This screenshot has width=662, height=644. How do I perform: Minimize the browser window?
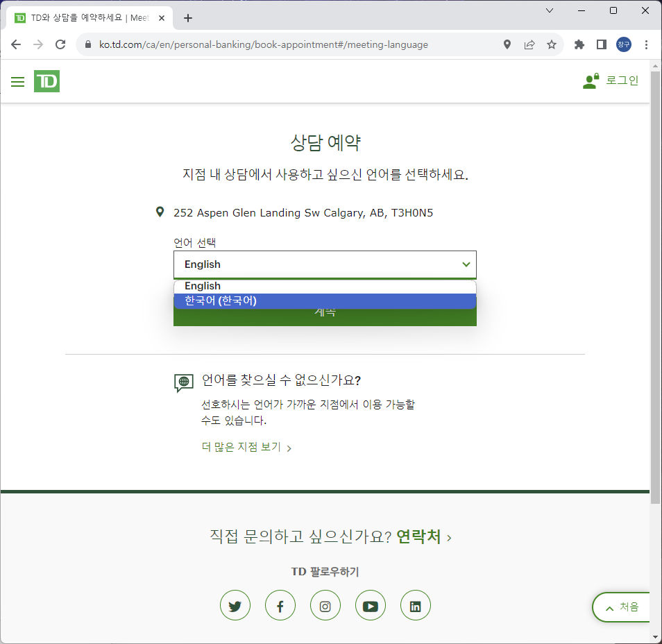(x=582, y=10)
